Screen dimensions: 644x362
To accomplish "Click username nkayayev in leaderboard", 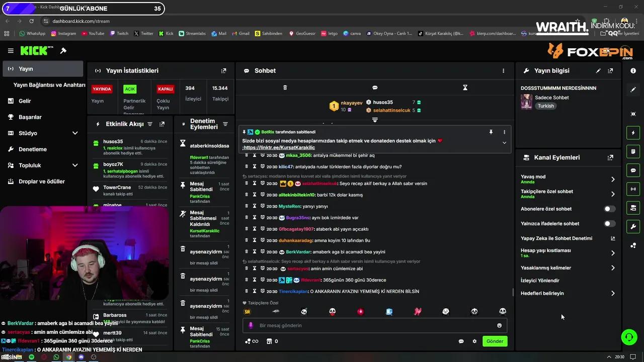I will (x=351, y=103).
